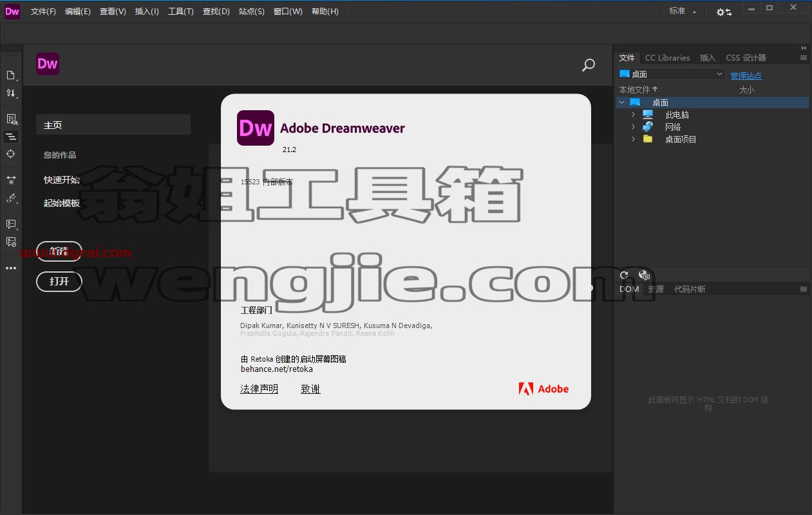Open the 站点(S) menu
812x515 pixels.
pos(251,12)
